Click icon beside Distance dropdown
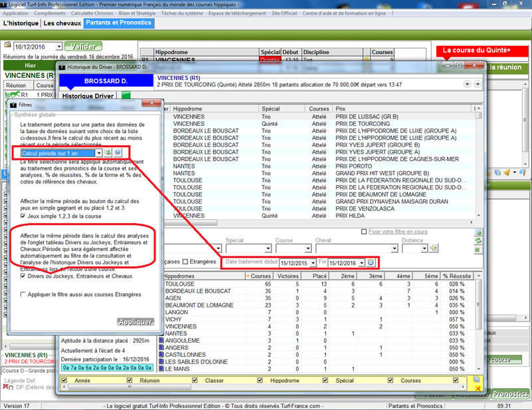Screen dimensions: 532x410 point(434,248)
